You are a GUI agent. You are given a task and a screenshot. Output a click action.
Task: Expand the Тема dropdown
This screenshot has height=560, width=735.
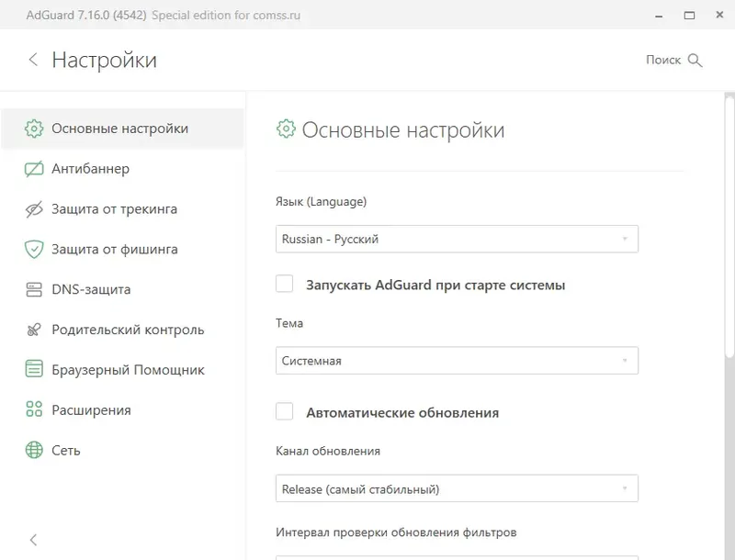coord(457,361)
